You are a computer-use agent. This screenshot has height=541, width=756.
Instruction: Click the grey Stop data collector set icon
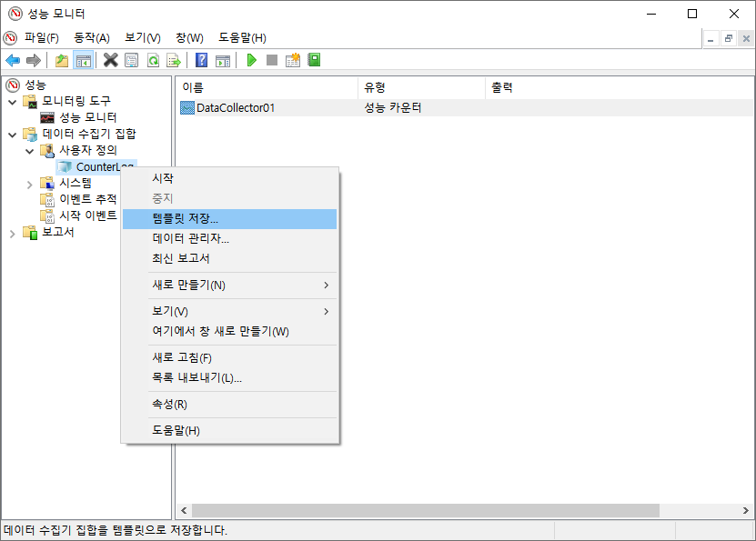272,60
